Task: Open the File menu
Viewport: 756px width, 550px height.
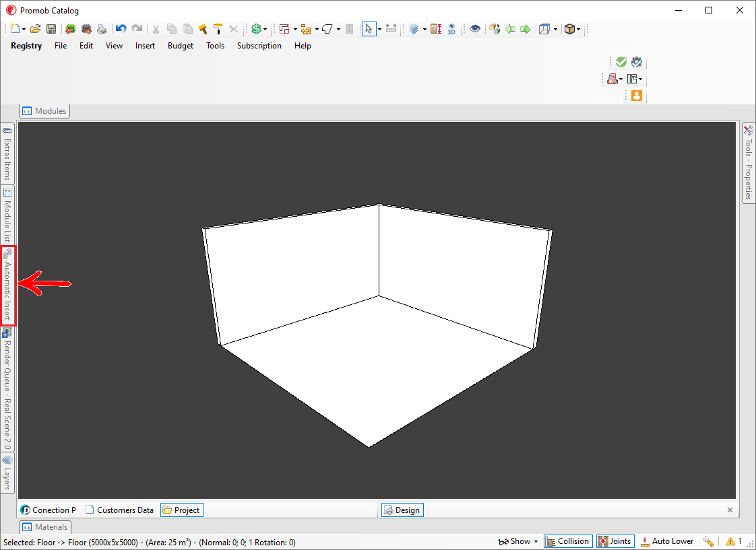Action: click(61, 46)
